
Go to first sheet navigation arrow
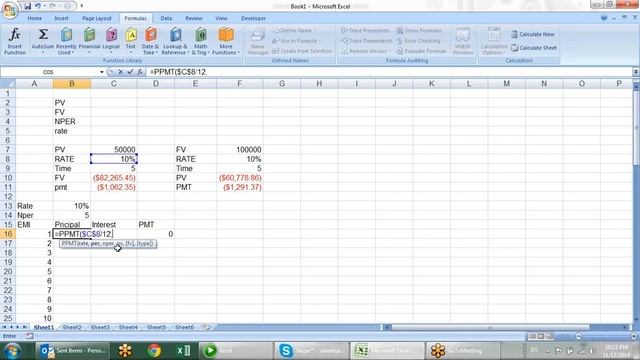4,327
